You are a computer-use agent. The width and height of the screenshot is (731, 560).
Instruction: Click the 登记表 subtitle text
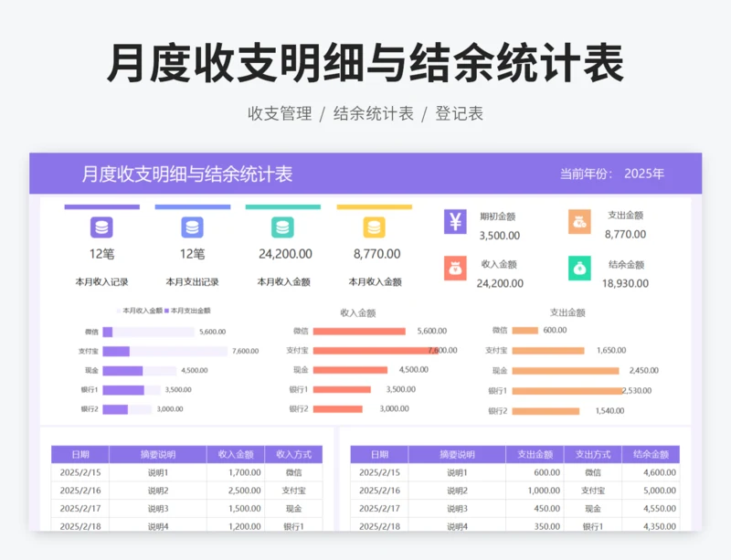pyautogui.click(x=460, y=113)
